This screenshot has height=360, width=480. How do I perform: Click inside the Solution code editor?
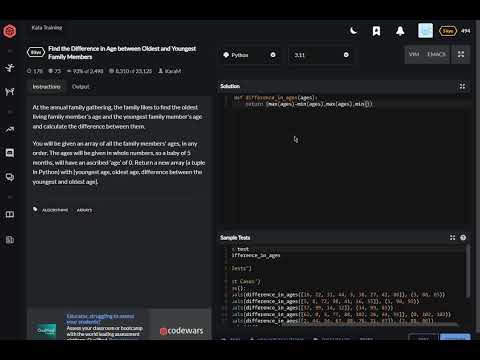[x=347, y=160]
